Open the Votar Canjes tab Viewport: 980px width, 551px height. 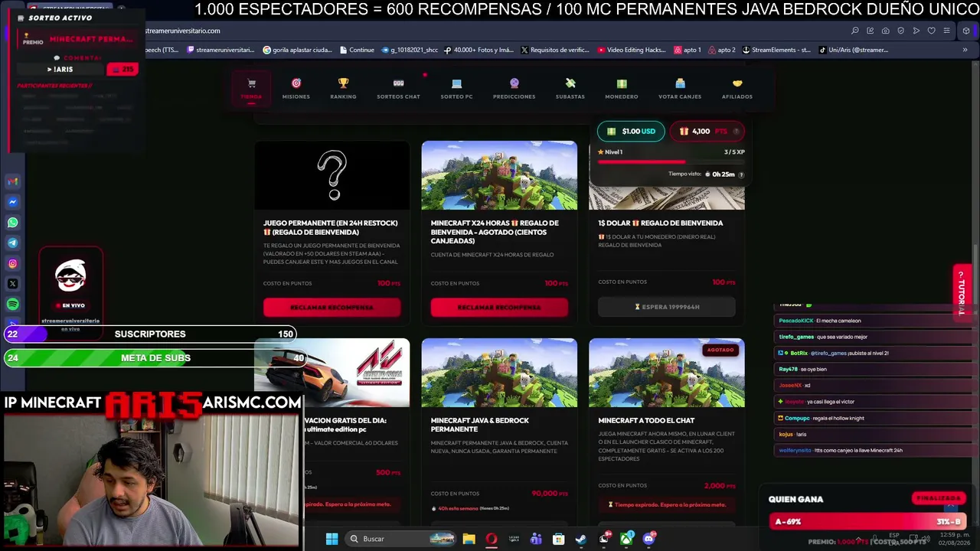(680, 88)
